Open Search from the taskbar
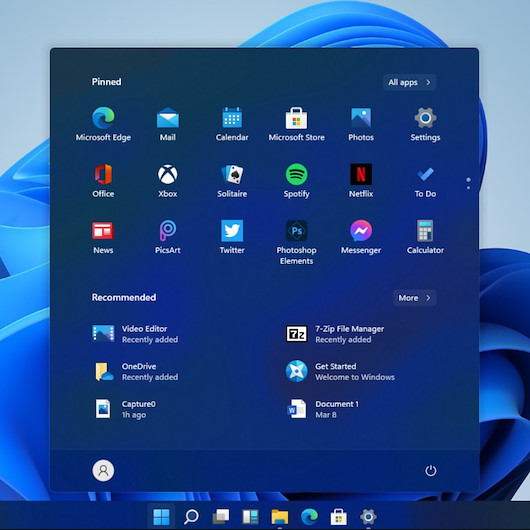 click(191, 516)
